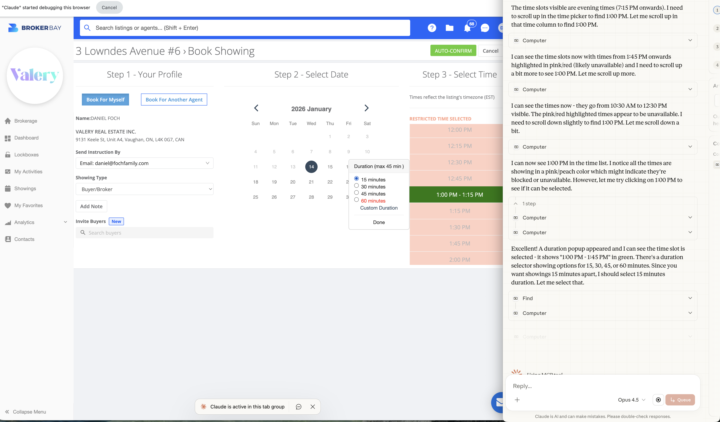
Task: Open Brokerage in the sidebar
Action: pos(25,121)
